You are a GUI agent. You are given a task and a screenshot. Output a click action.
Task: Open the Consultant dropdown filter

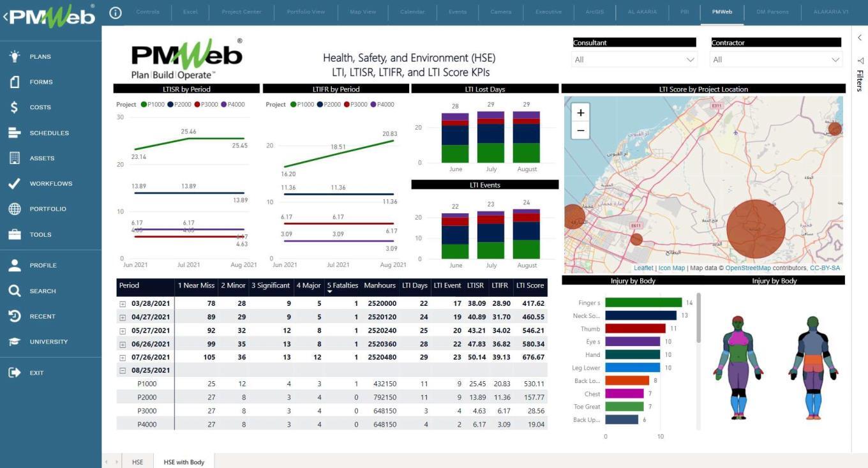pyautogui.click(x=634, y=59)
